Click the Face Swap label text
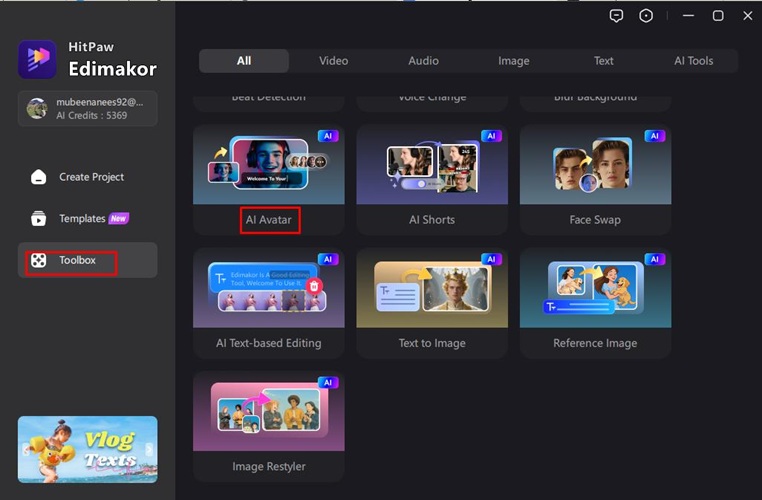762x500 pixels. [595, 220]
